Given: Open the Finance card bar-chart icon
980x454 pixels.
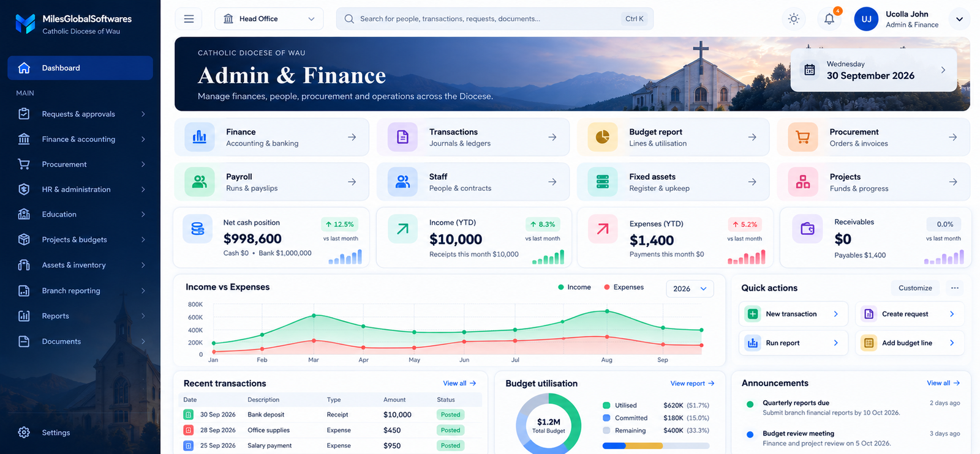Looking at the screenshot, I should 200,137.
